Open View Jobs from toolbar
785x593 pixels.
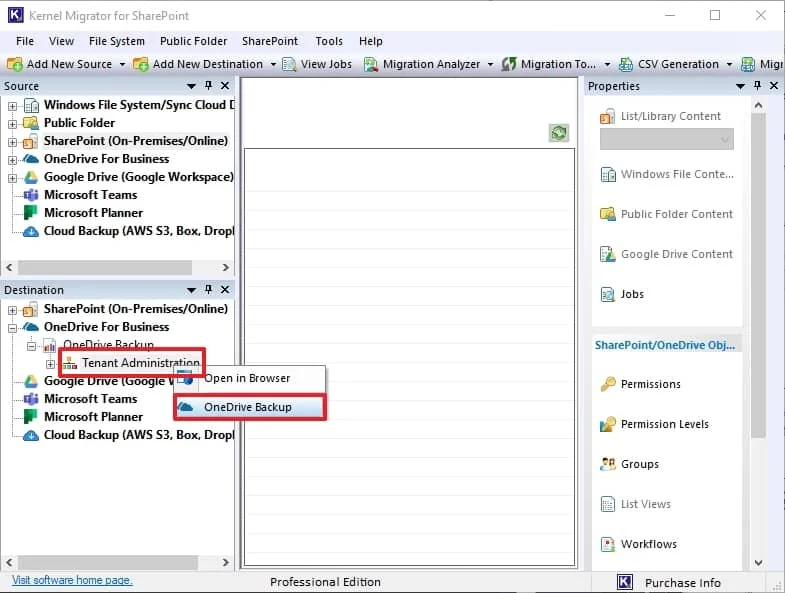(x=317, y=64)
